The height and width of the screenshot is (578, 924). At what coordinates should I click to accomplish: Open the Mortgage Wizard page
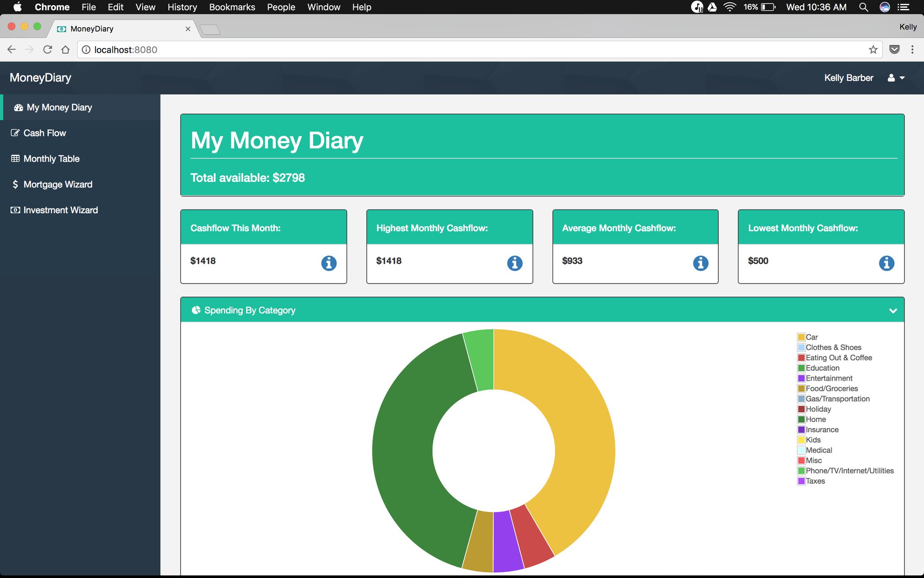(57, 184)
